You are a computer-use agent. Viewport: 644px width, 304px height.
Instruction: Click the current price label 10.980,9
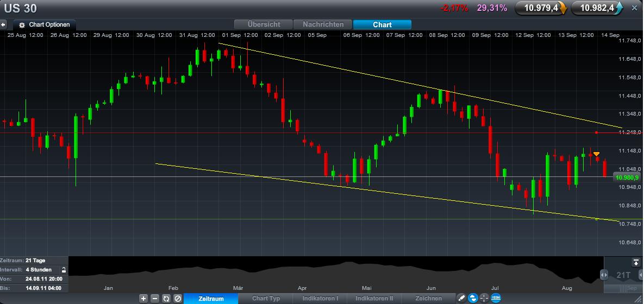click(627, 177)
